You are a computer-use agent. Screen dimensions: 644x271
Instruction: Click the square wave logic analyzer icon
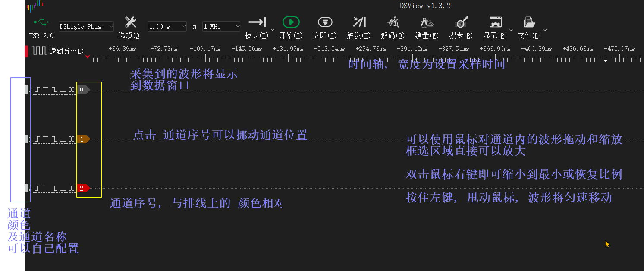click(39, 51)
